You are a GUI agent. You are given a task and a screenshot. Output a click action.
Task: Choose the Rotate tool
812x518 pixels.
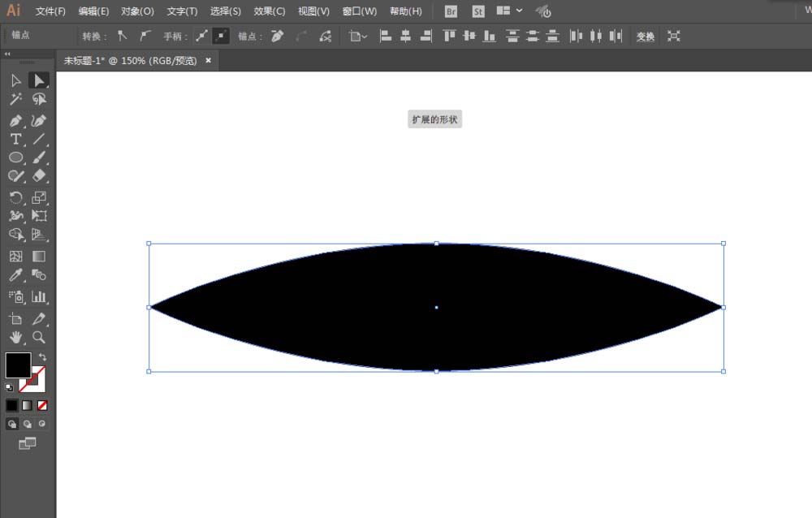coord(15,196)
